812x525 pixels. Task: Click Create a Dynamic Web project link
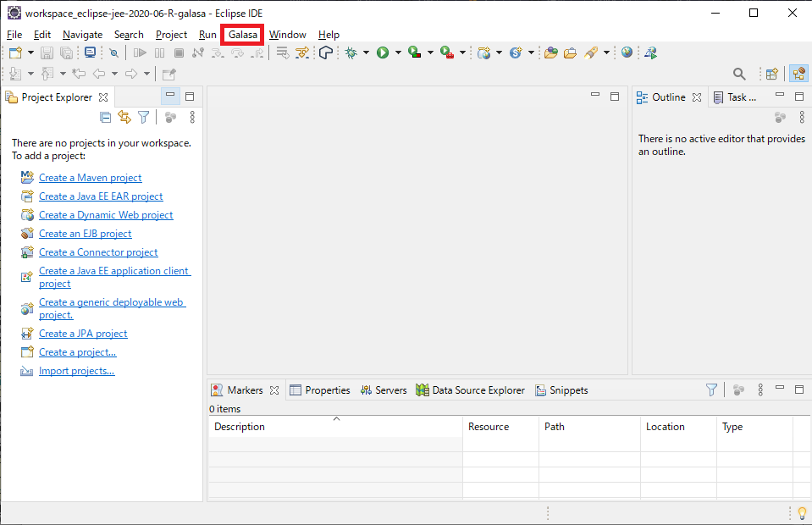point(106,215)
